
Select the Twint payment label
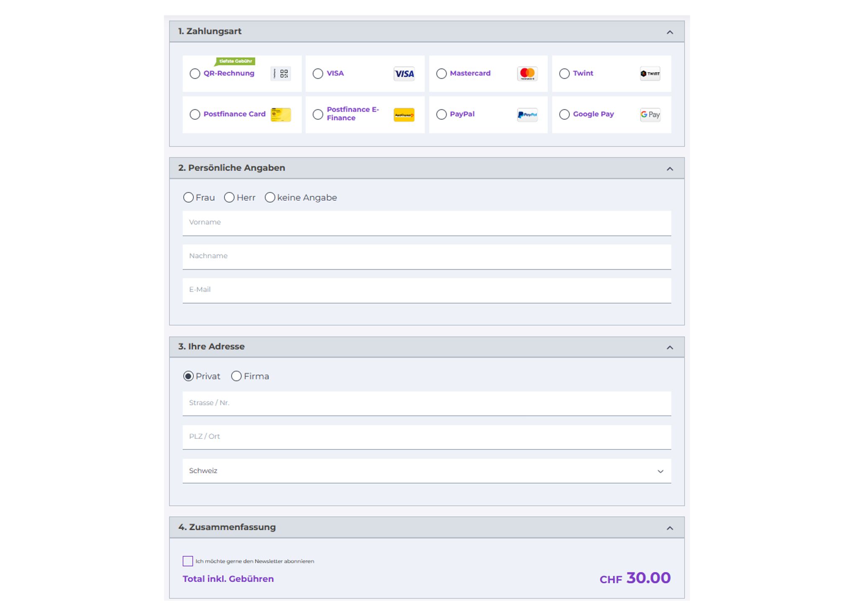[583, 73]
